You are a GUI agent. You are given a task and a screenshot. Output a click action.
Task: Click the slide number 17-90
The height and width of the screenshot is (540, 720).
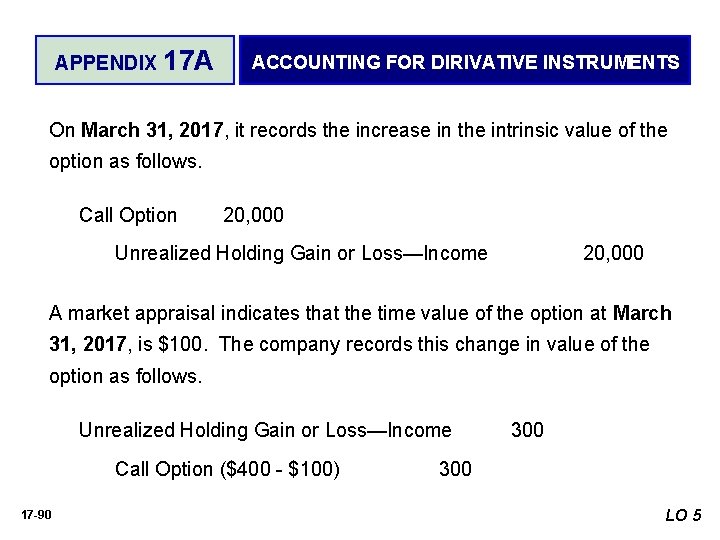pos(36,515)
